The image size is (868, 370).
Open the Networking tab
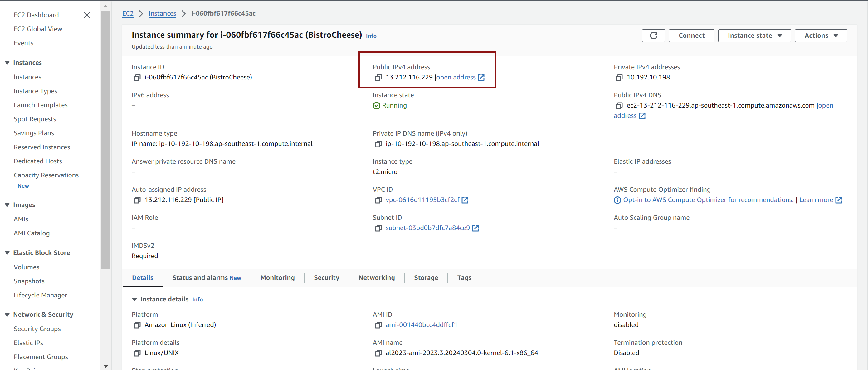pyautogui.click(x=376, y=278)
